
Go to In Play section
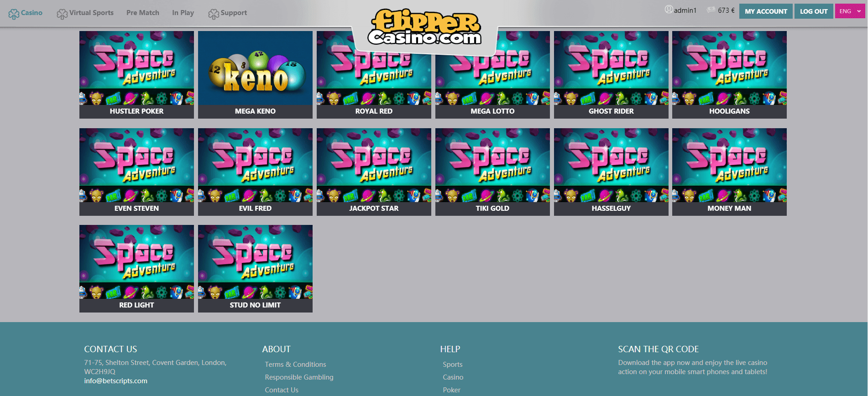[x=183, y=13]
